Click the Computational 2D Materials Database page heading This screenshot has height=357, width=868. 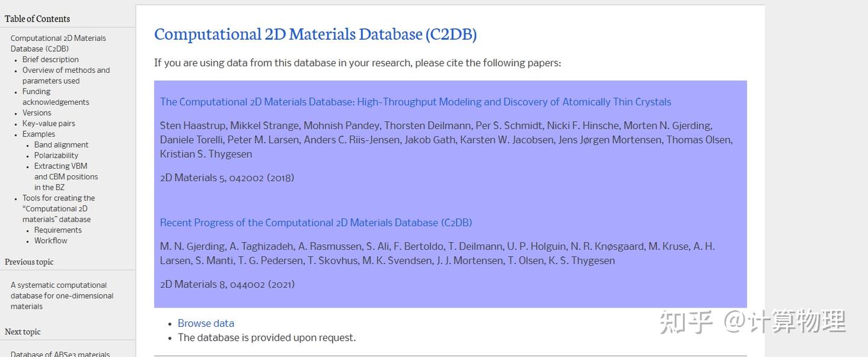315,34
